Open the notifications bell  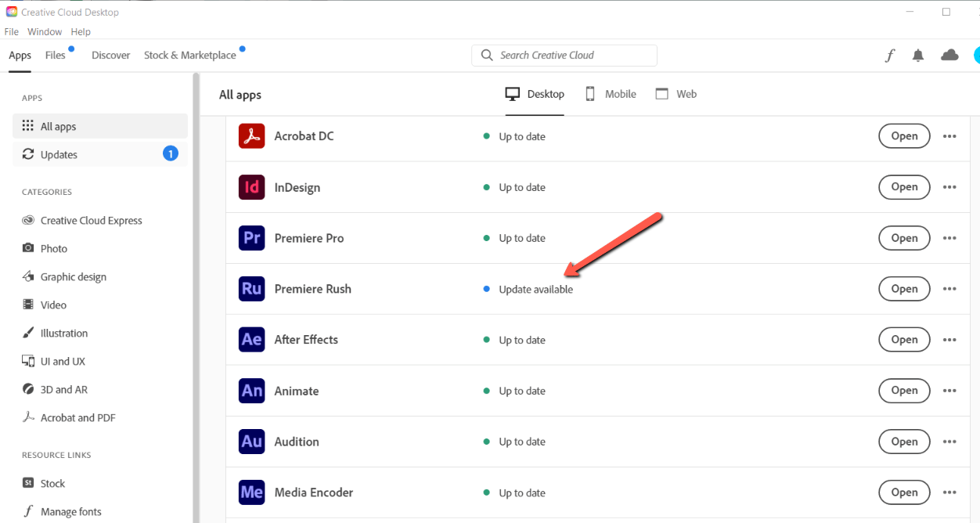click(x=918, y=56)
